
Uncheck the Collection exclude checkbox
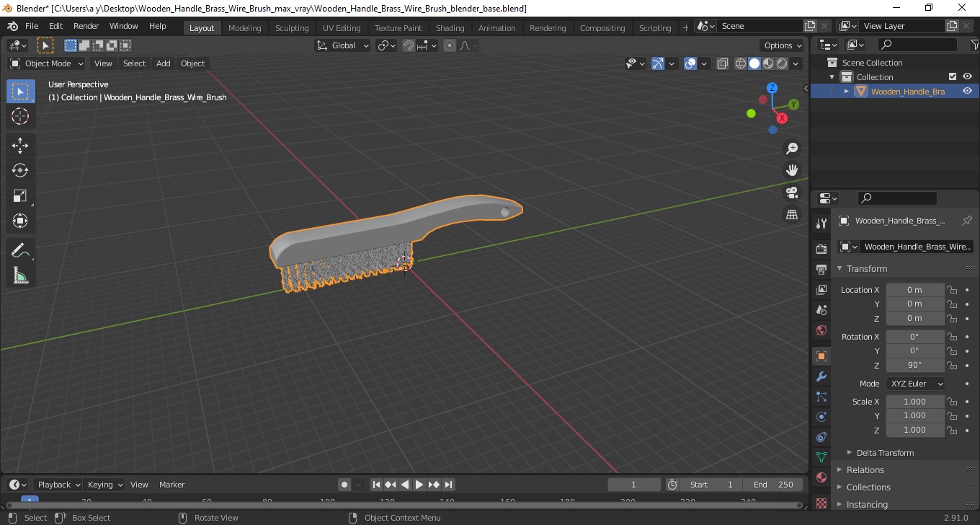(x=953, y=76)
